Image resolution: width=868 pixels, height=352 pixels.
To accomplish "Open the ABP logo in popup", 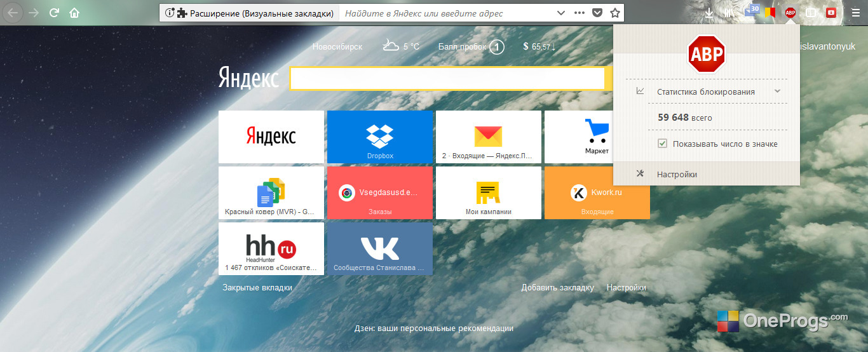I will click(x=707, y=53).
